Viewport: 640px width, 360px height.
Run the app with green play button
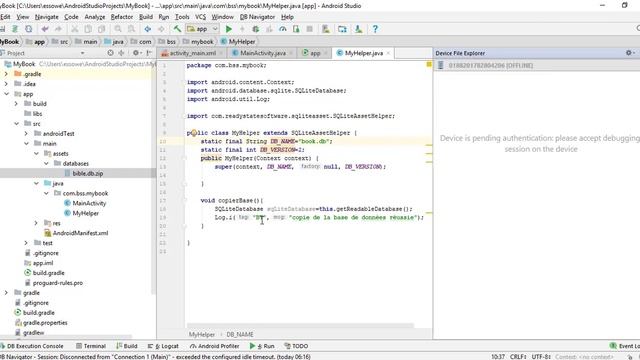click(229, 29)
